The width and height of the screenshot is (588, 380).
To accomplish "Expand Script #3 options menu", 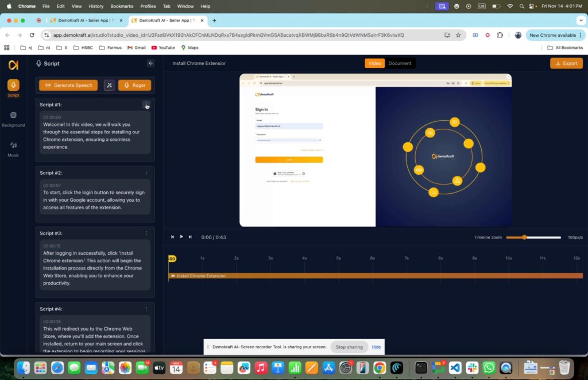I will (x=146, y=233).
